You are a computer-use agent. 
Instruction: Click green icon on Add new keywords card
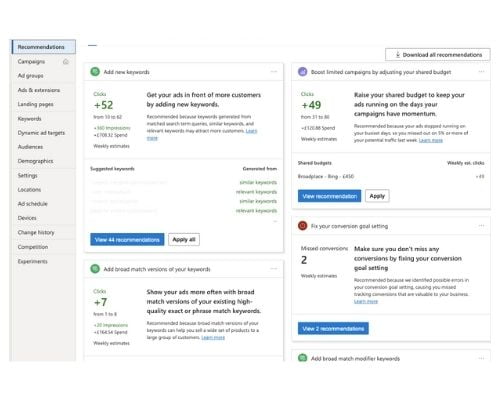(95, 72)
